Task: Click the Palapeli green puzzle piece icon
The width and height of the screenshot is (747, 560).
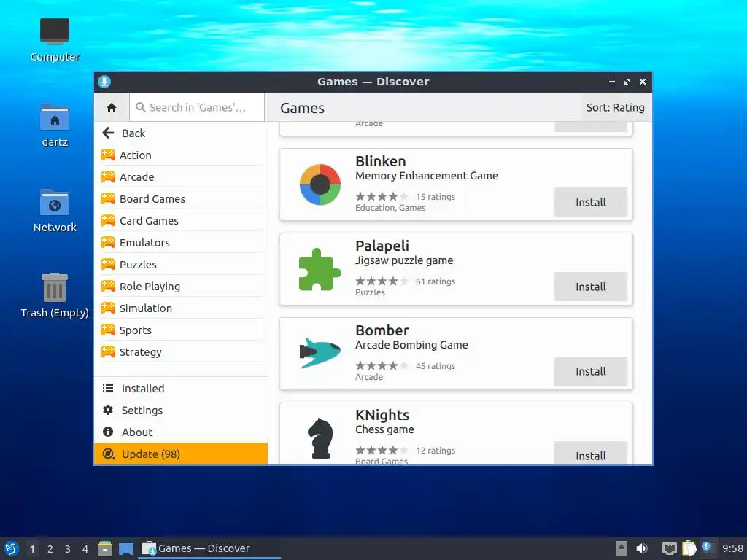Action: 320,270
